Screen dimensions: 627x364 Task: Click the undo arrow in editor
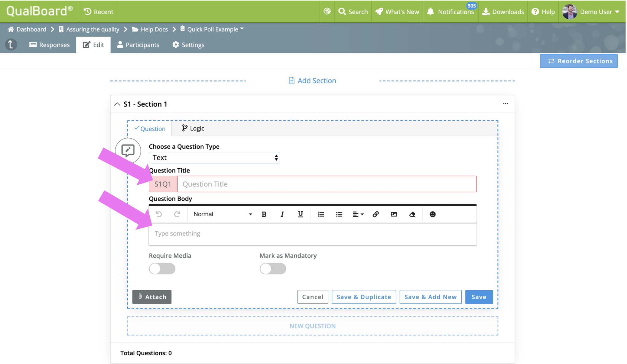159,214
